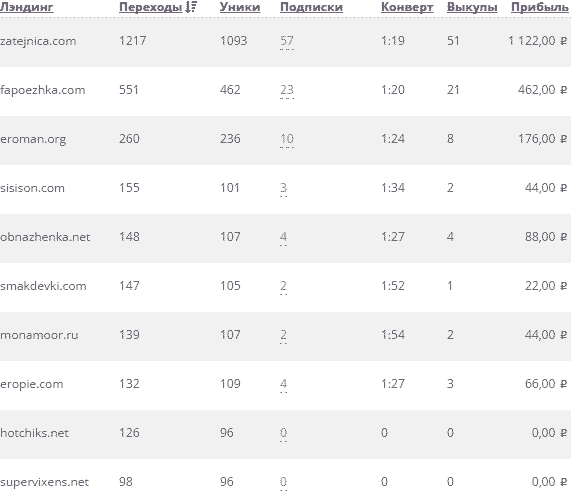
Task: Sort by the Уники column header
Action: (240, 7)
